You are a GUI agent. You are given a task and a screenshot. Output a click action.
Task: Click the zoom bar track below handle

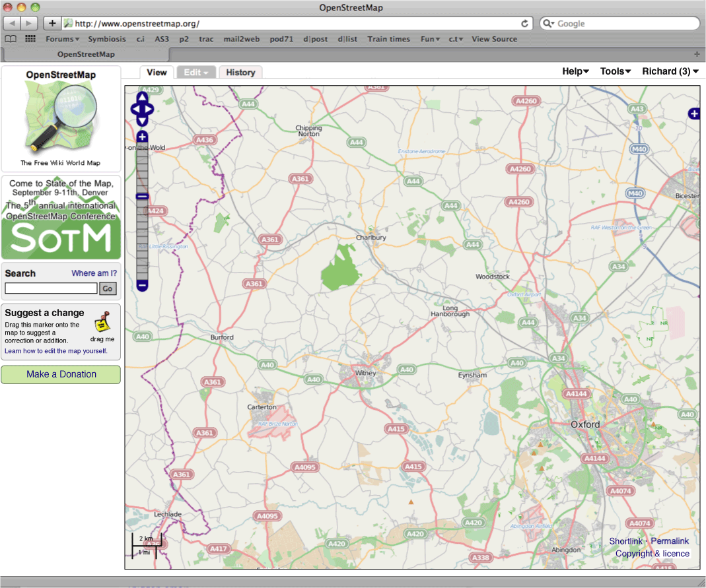[x=142, y=240]
